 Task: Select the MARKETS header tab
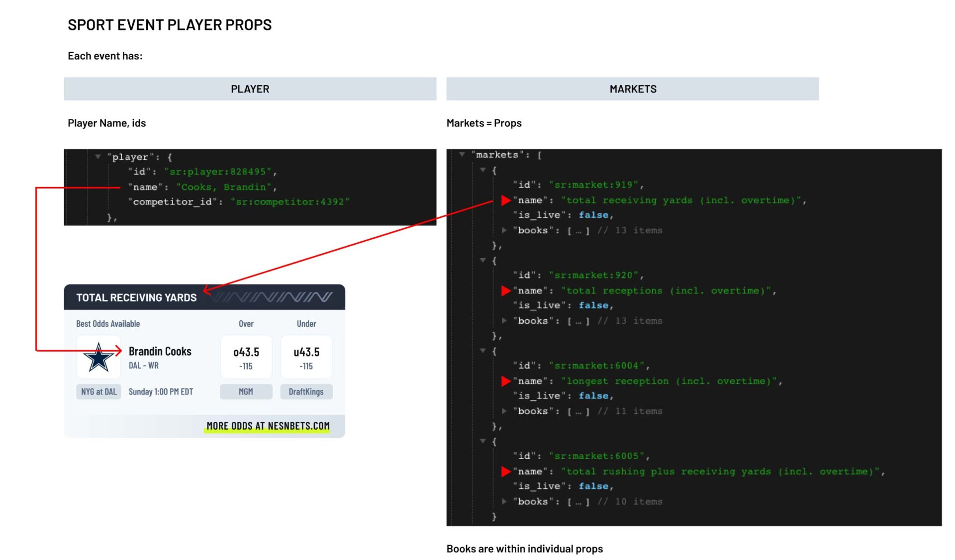coord(632,89)
